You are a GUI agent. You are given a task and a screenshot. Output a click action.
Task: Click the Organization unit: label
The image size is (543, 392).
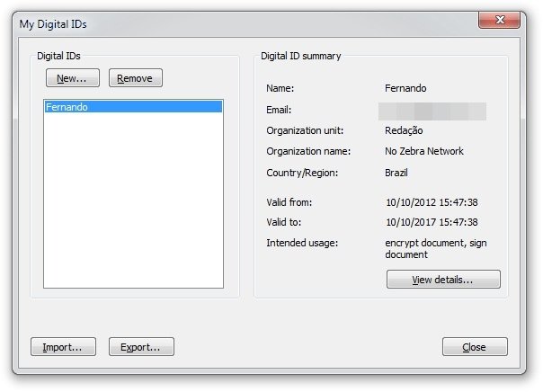305,130
